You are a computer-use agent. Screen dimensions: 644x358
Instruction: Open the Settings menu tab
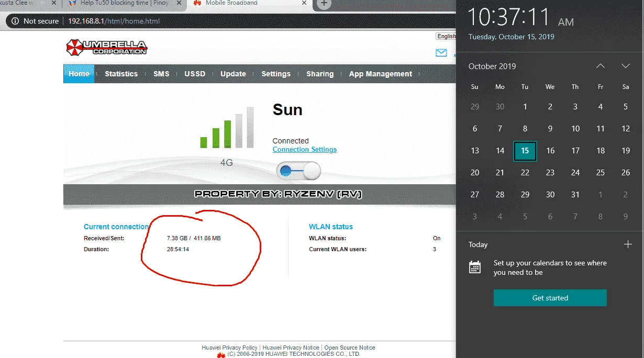(x=276, y=74)
